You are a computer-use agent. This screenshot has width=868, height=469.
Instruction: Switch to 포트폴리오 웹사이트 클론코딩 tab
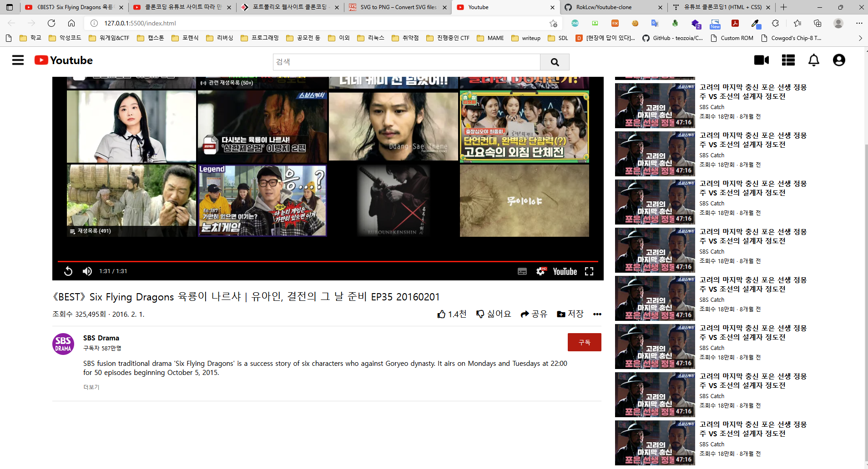pos(289,7)
